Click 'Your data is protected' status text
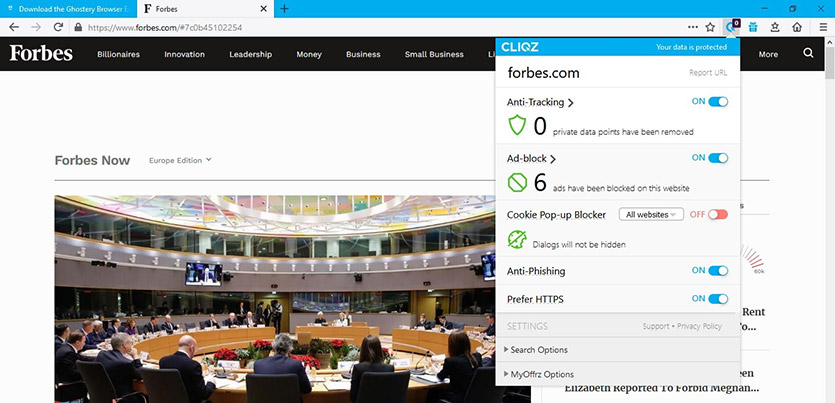Screen dimensions: 835x403 (691, 47)
